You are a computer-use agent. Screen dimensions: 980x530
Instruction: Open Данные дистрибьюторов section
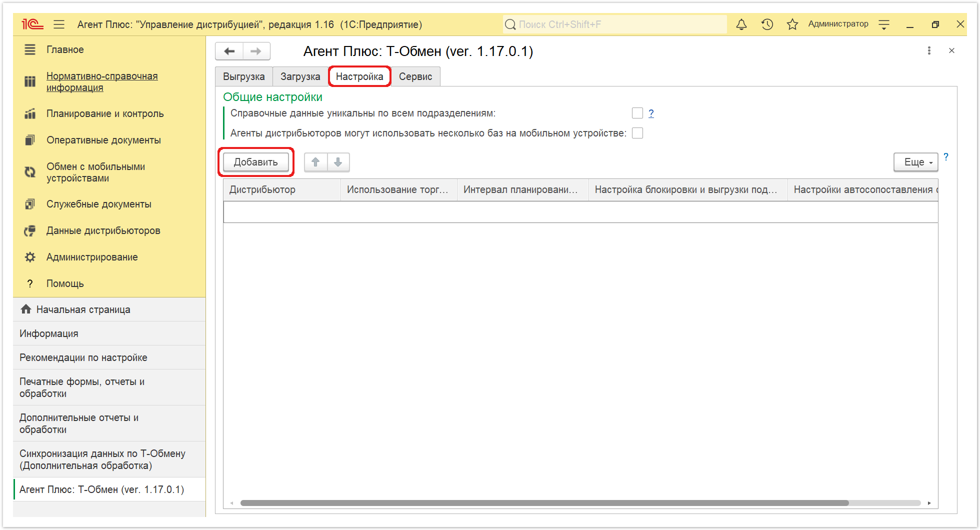[103, 230]
